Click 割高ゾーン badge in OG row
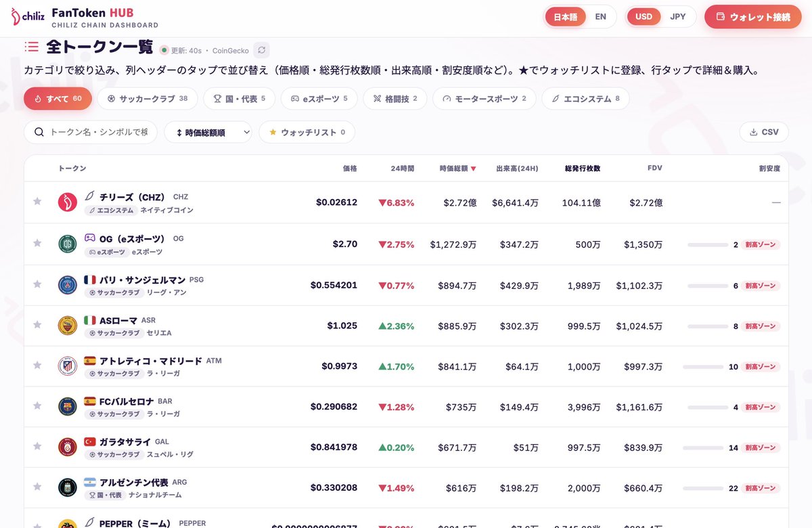812x528 pixels. tap(761, 244)
